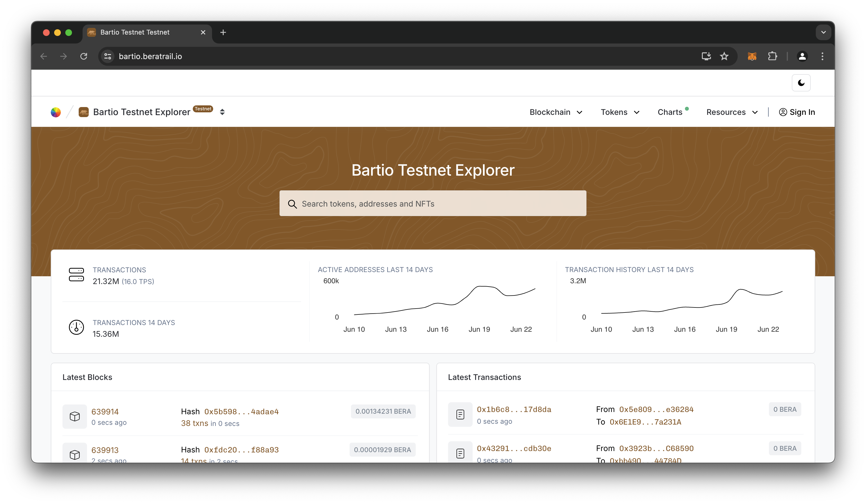
Task: Click the 0.00001929 BERA badge
Action: [x=382, y=450]
